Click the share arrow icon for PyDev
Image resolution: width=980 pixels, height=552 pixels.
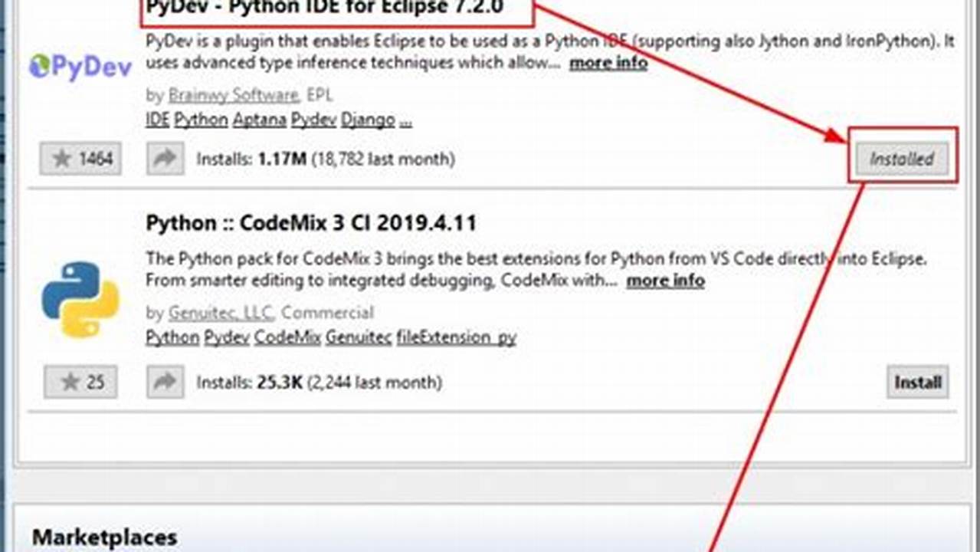tap(164, 159)
